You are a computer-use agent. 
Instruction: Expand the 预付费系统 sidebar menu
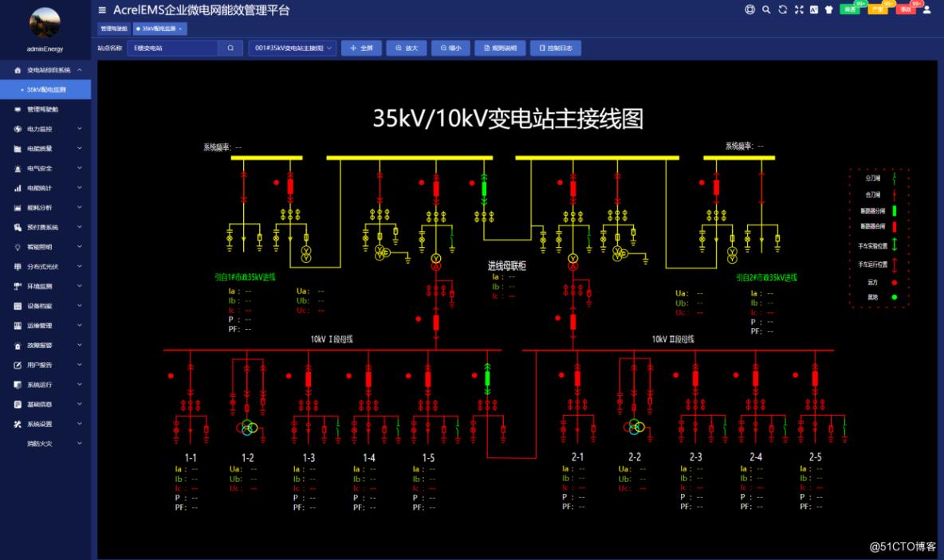45,227
